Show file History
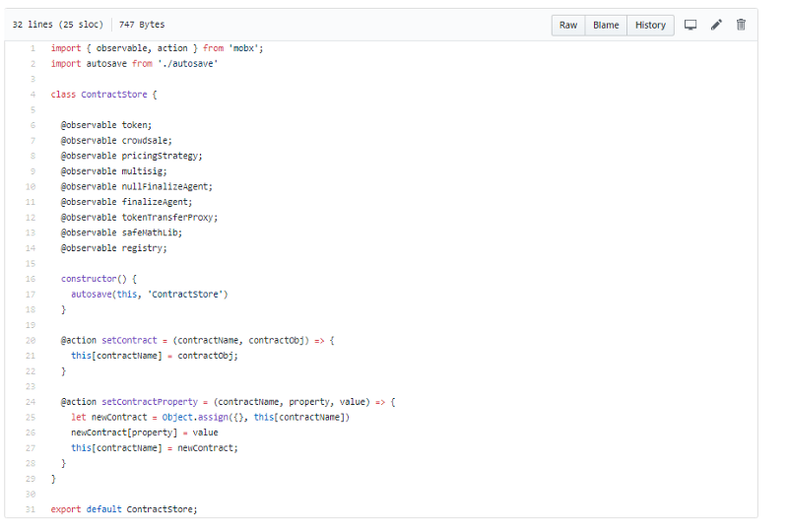 coord(650,26)
